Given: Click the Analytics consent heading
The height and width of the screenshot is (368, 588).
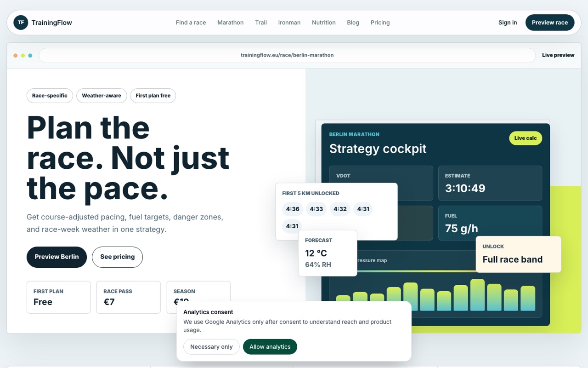Looking at the screenshot, I should point(208,312).
